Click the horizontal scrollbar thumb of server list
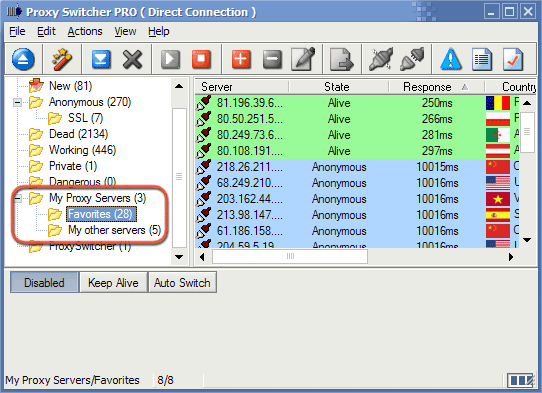 pos(290,256)
